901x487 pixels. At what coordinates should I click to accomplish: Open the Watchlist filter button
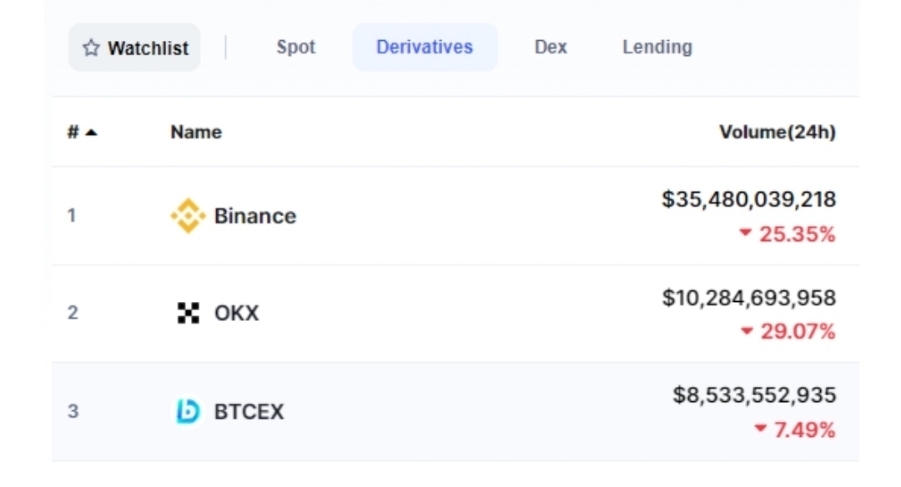(x=134, y=48)
